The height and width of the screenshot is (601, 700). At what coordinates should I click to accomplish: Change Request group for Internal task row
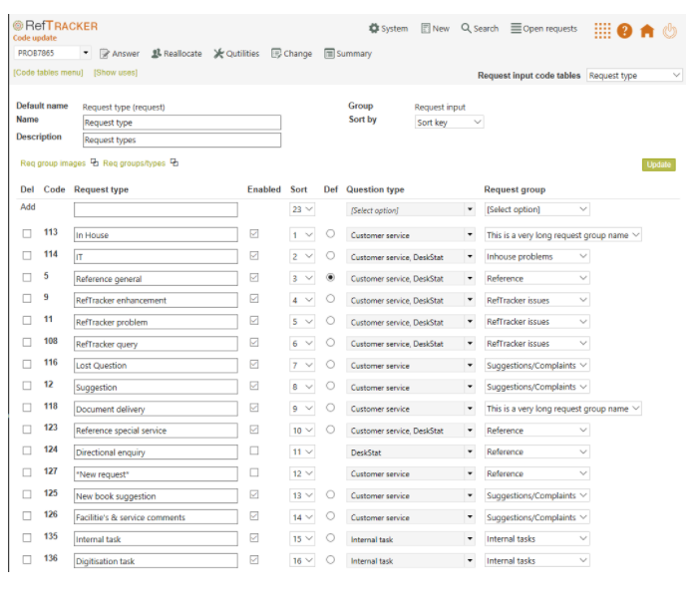click(537, 539)
